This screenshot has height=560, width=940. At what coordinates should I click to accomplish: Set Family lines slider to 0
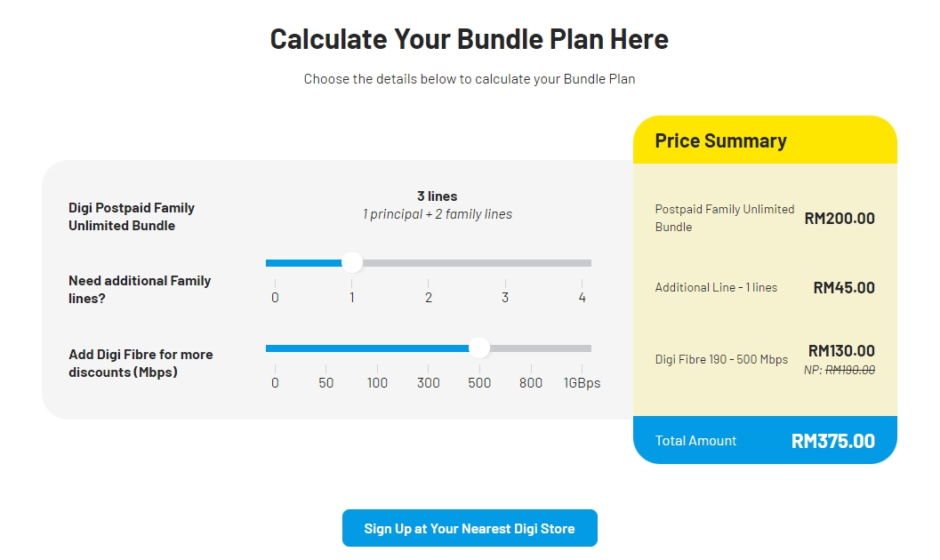click(275, 262)
